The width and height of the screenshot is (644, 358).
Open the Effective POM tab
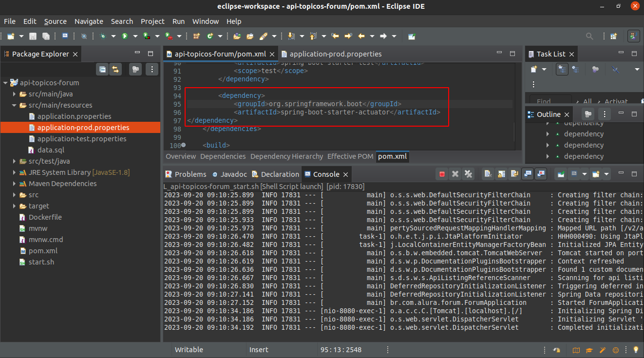coord(350,156)
